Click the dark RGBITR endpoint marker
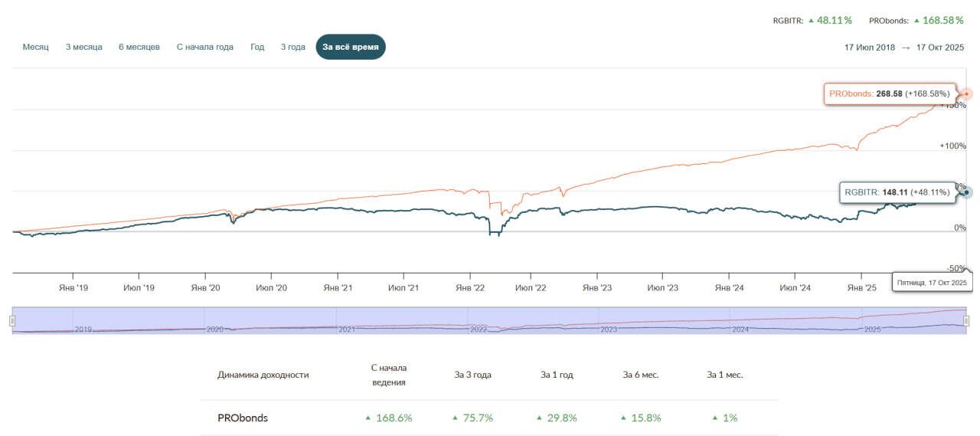 (x=967, y=192)
